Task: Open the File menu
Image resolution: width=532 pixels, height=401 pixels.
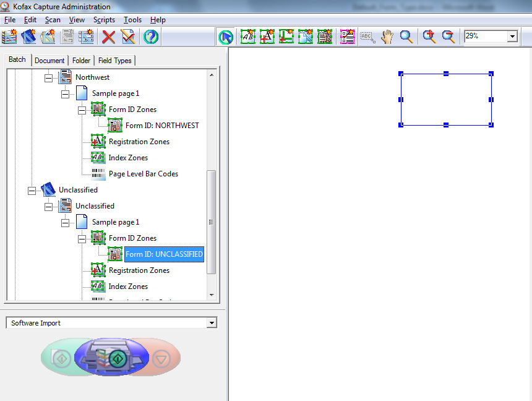Action: 10,20
